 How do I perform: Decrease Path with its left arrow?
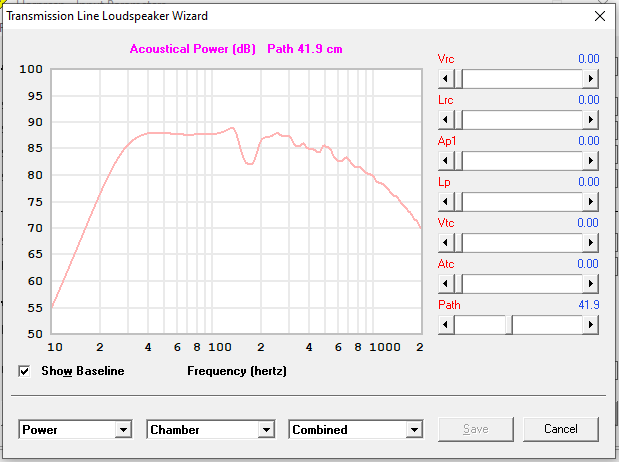click(446, 325)
